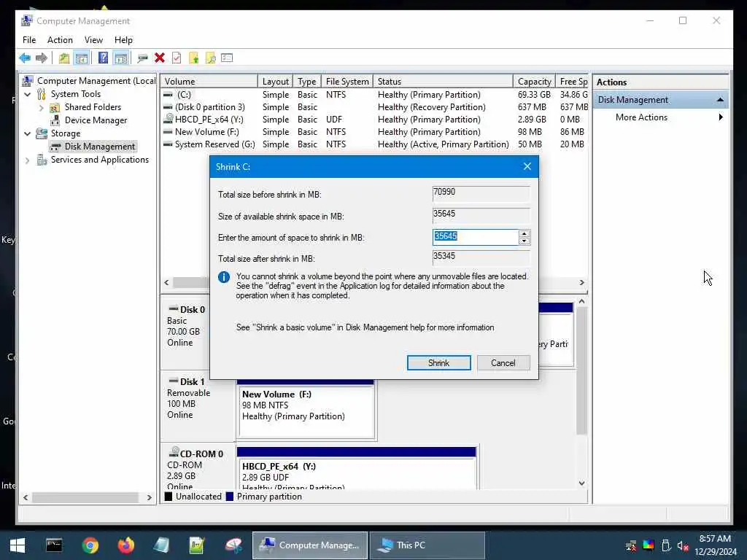Open Command Prompt from the taskbar
The width and height of the screenshot is (747, 560).
(x=54, y=545)
